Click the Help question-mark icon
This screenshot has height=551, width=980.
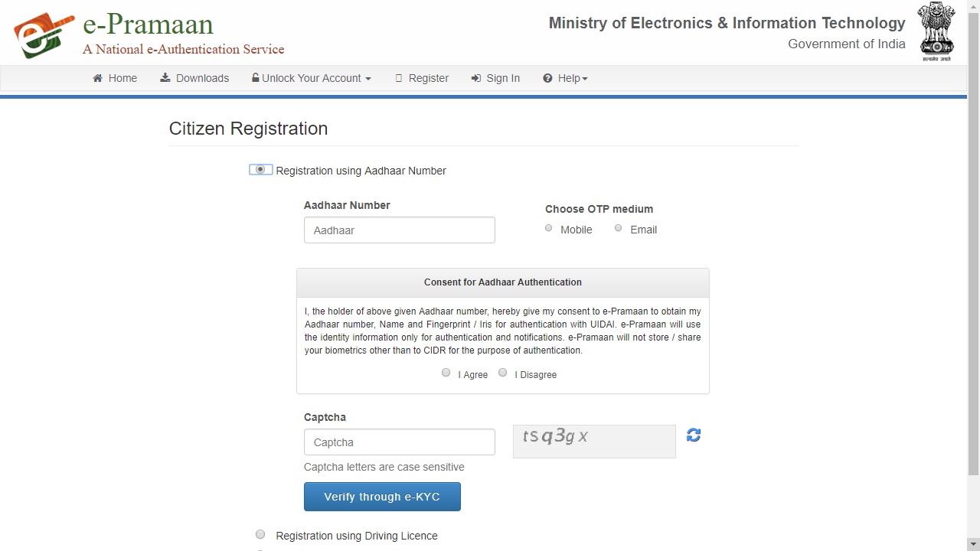click(x=547, y=78)
